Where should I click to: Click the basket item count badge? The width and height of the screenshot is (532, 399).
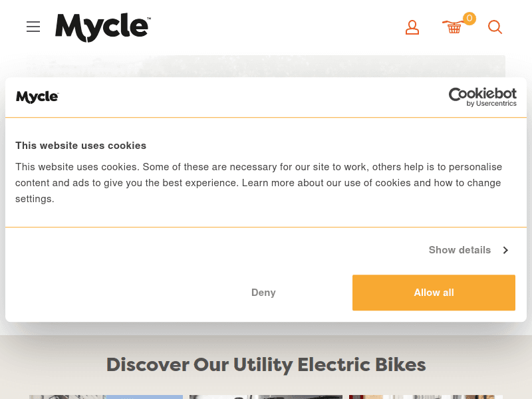469,18
